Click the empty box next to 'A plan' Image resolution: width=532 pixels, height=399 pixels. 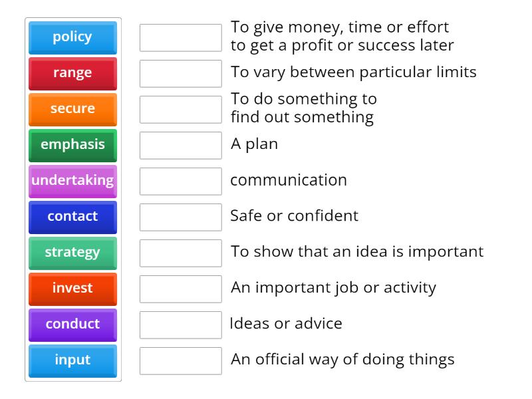pyautogui.click(x=180, y=146)
